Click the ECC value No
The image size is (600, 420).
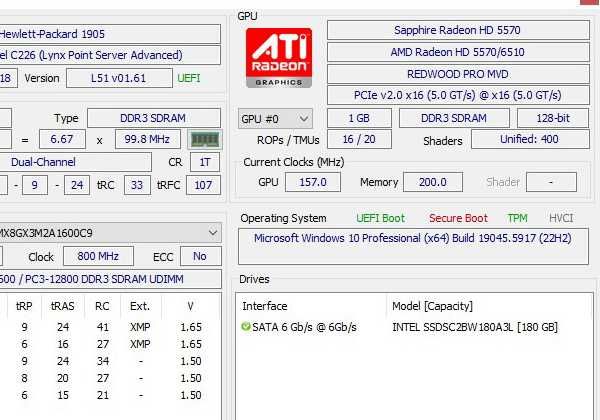pos(201,256)
